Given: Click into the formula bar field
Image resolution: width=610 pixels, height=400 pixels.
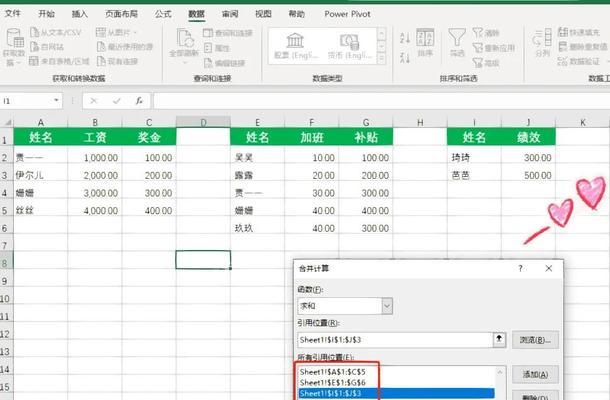Looking at the screenshot, I should 381,101.
